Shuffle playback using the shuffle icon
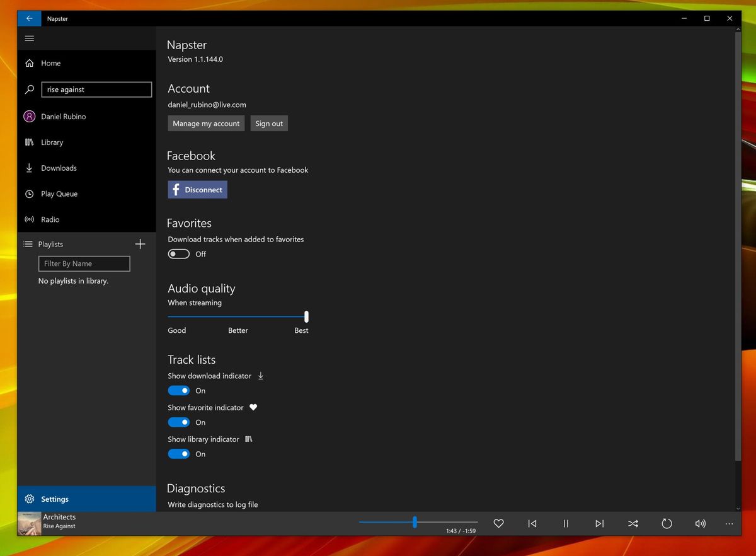 633,523
